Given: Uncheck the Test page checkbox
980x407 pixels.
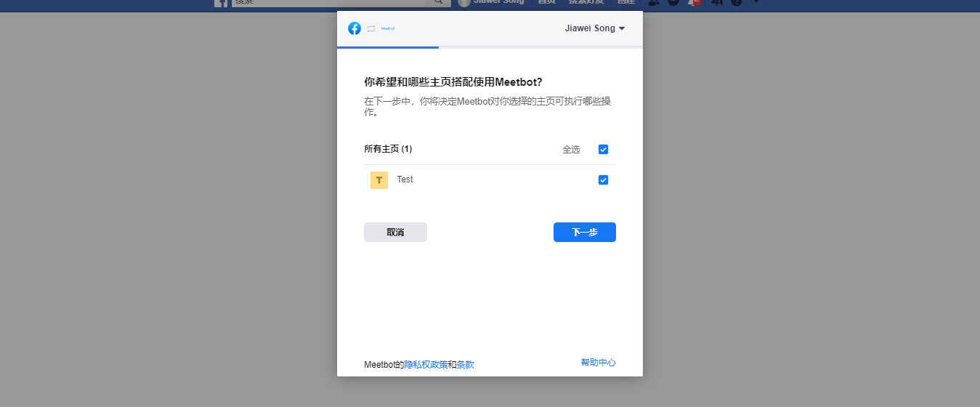Looking at the screenshot, I should coord(603,180).
